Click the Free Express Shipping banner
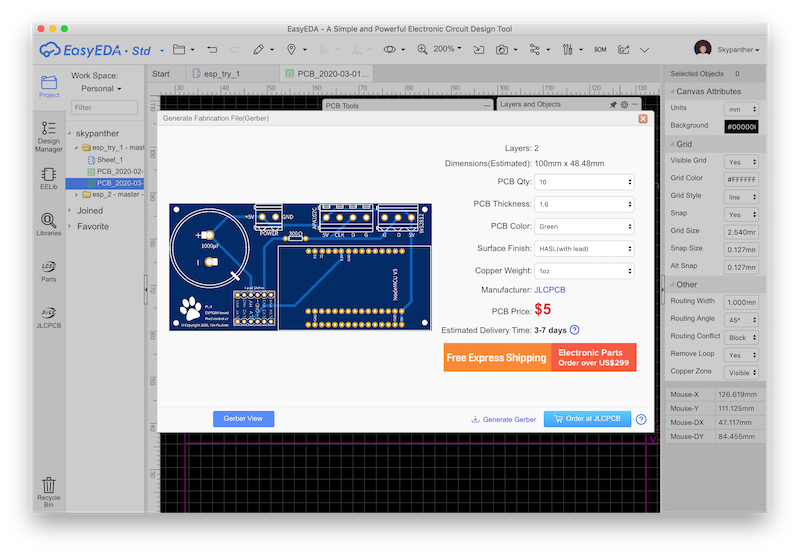This screenshot has height=556, width=800. (x=540, y=357)
